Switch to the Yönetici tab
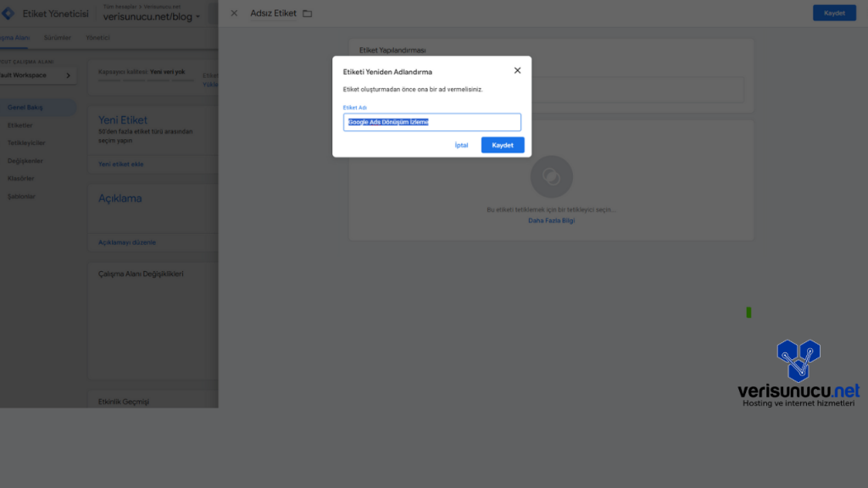This screenshot has width=868, height=488. click(x=97, y=37)
